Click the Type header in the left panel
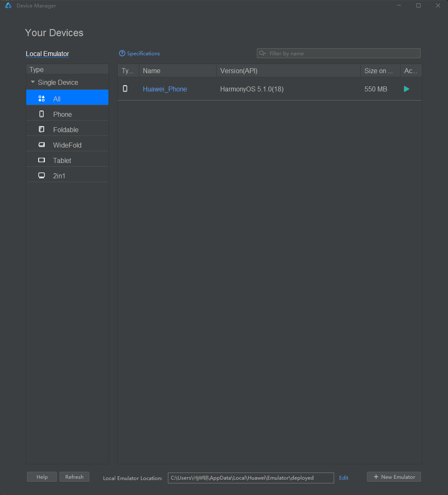The image size is (448, 495). tap(67, 69)
